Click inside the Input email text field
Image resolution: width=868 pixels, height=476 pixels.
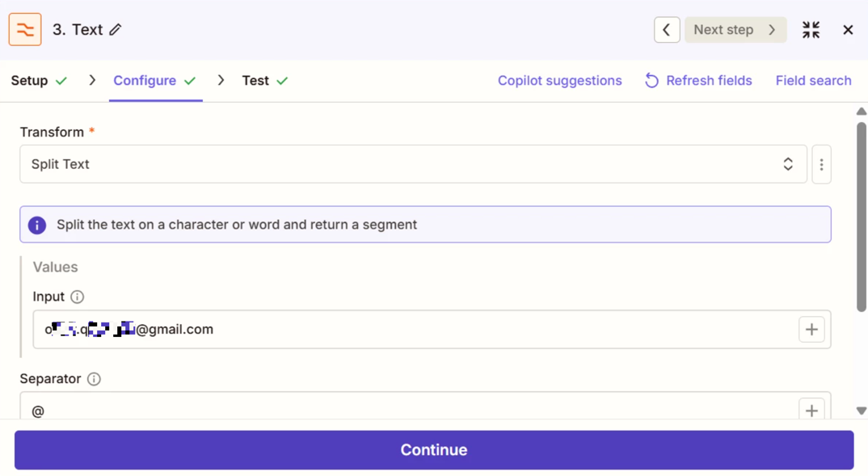[x=485, y=330]
